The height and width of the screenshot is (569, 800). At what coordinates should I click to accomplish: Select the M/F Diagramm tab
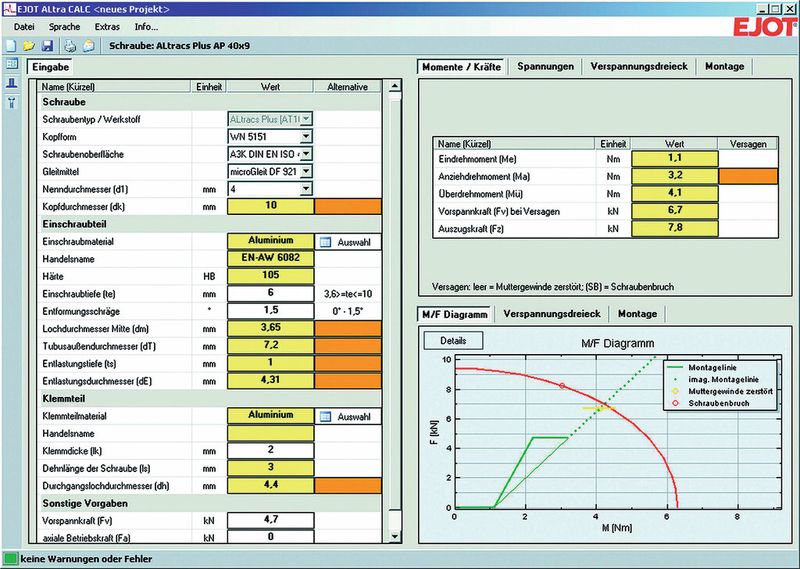coord(455,314)
